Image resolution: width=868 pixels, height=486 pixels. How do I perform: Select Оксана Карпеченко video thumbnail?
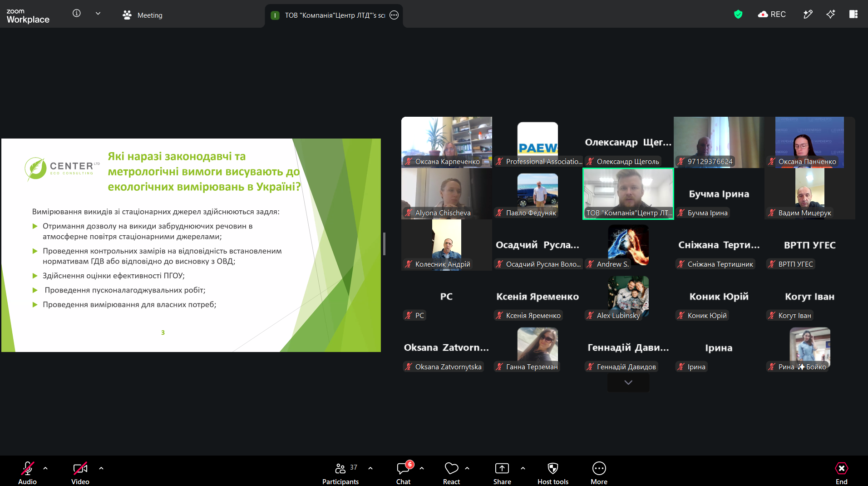[447, 142]
